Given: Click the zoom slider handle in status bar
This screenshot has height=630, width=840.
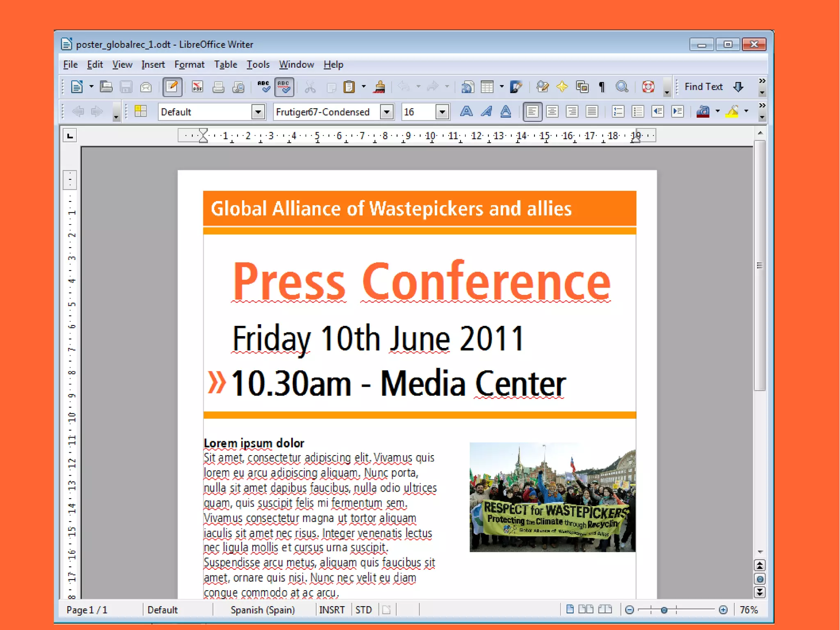Looking at the screenshot, I should [x=664, y=610].
